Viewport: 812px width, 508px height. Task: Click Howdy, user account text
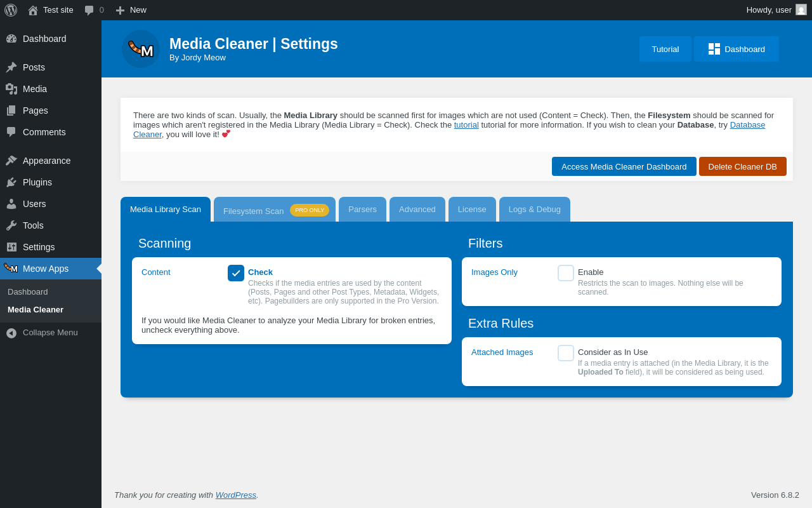[x=769, y=10]
